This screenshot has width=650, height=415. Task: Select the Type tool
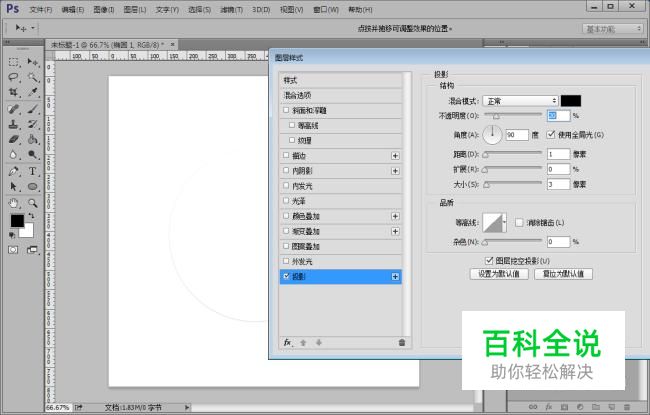pyautogui.click(x=32, y=171)
